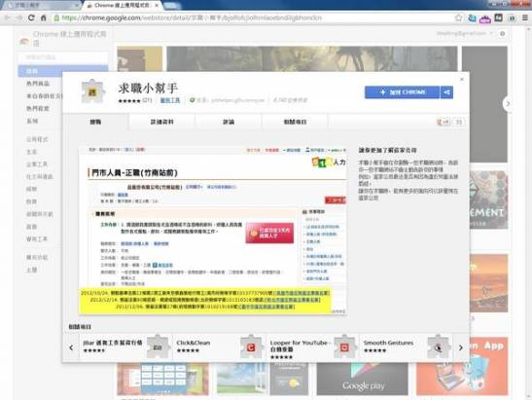Open Looper for YouTube related extension

point(312,346)
